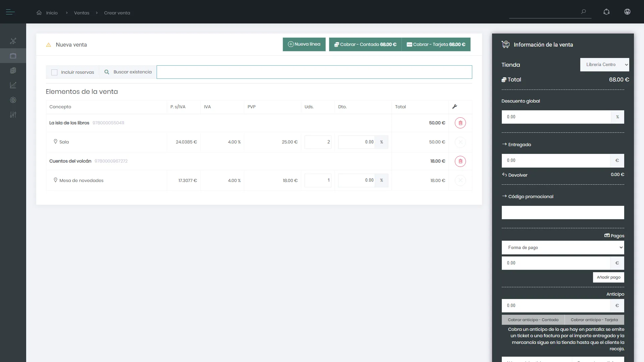Open the user profile icon in header
This screenshot has width=644, height=362.
(x=627, y=12)
